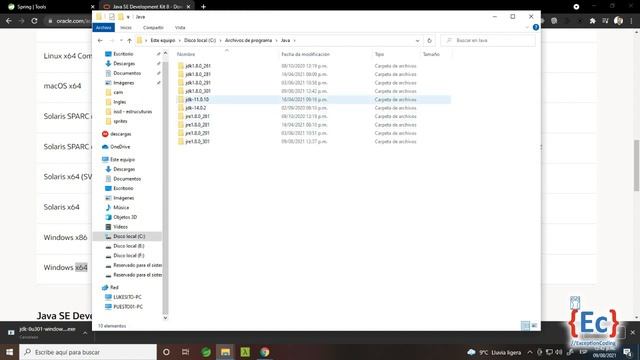Image resolution: width=640 pixels, height=360 pixels.
Task: Click Este equipo in the breadcrumb path
Action: point(162,40)
